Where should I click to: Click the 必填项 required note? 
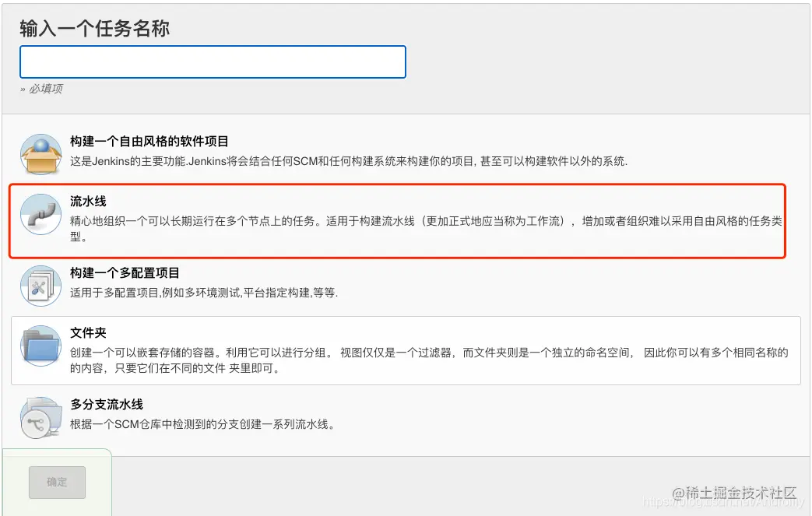(44, 89)
